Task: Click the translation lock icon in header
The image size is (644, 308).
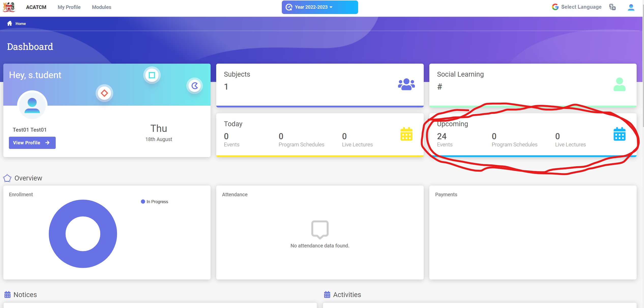Action: click(612, 7)
